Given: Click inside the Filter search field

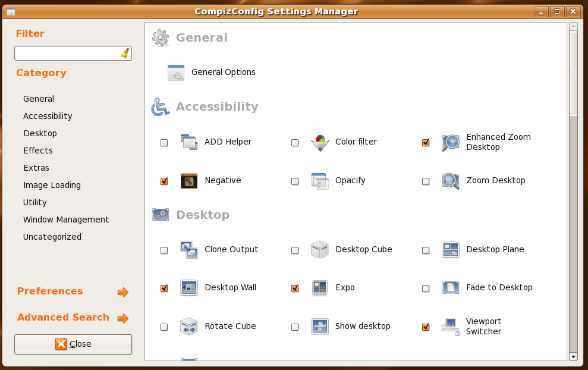Looking at the screenshot, I should (x=67, y=53).
